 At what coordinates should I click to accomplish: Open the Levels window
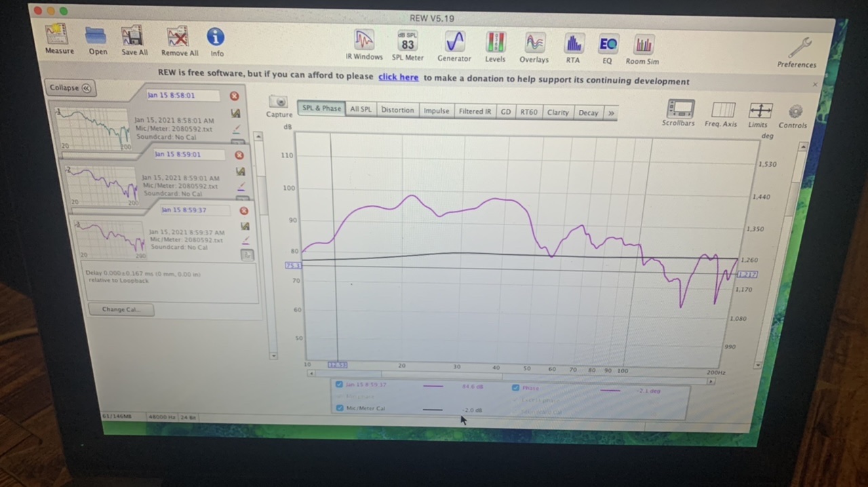coord(495,45)
